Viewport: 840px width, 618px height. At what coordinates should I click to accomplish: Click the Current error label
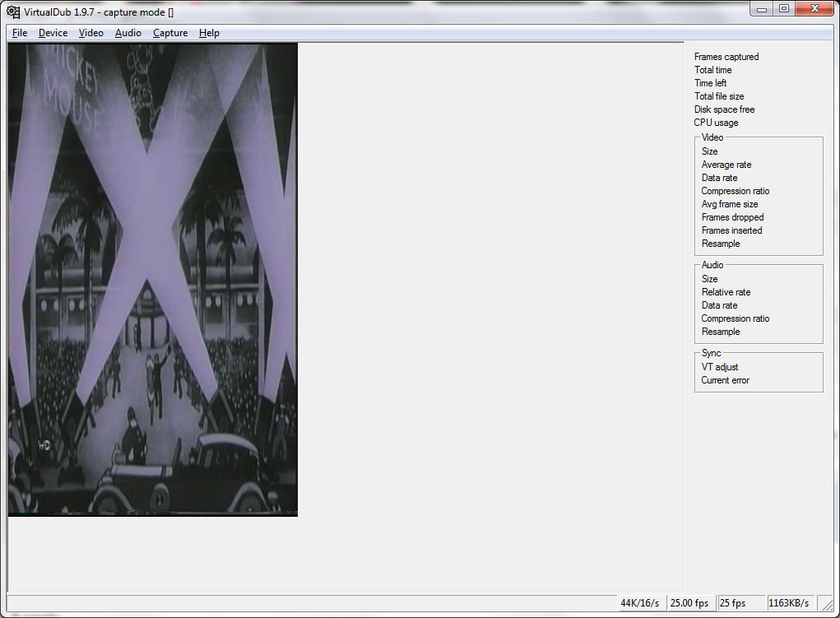725,380
